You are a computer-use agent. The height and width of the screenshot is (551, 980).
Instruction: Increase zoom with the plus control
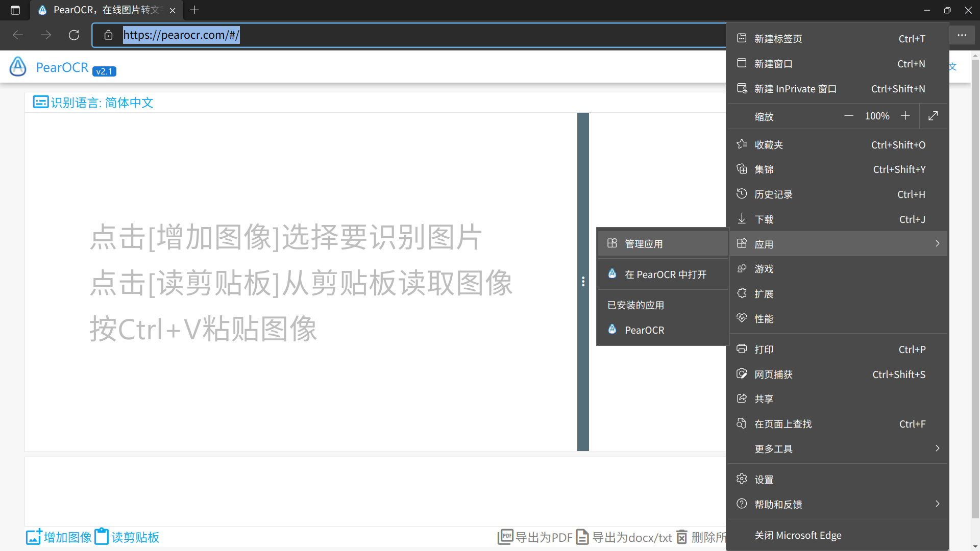pos(905,116)
